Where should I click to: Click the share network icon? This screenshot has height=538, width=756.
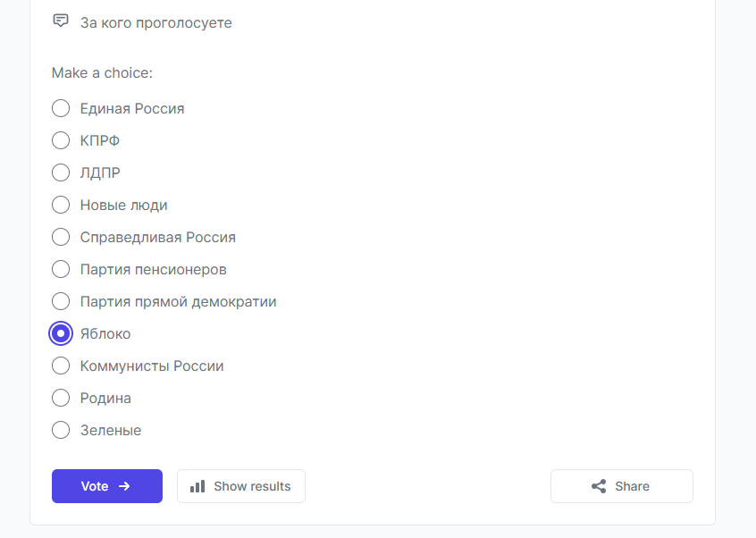599,486
